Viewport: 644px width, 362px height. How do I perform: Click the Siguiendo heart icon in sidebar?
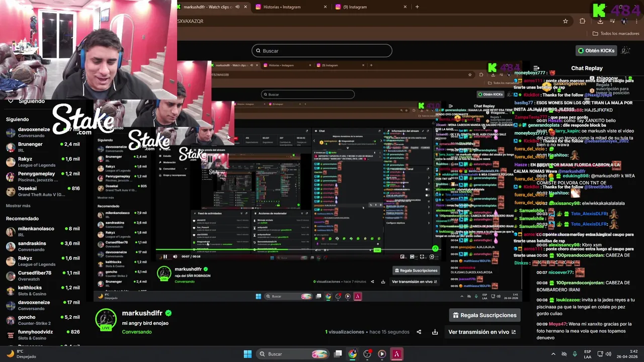coord(10,101)
